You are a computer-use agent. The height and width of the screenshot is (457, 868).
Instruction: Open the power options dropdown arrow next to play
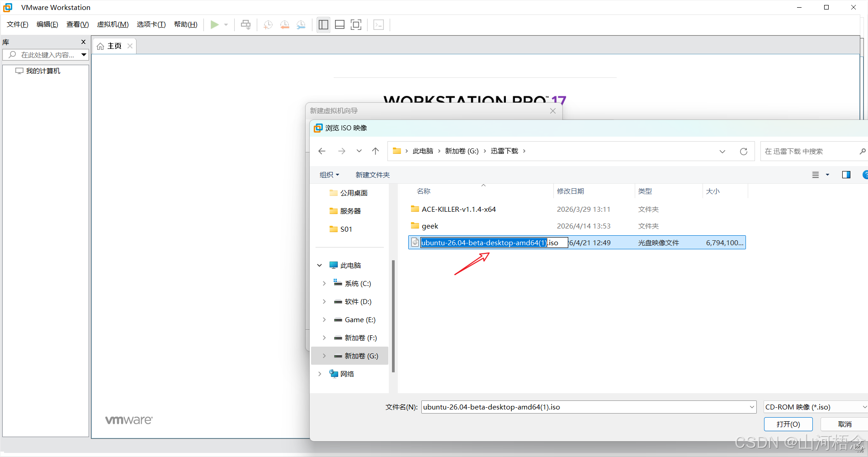(x=226, y=24)
